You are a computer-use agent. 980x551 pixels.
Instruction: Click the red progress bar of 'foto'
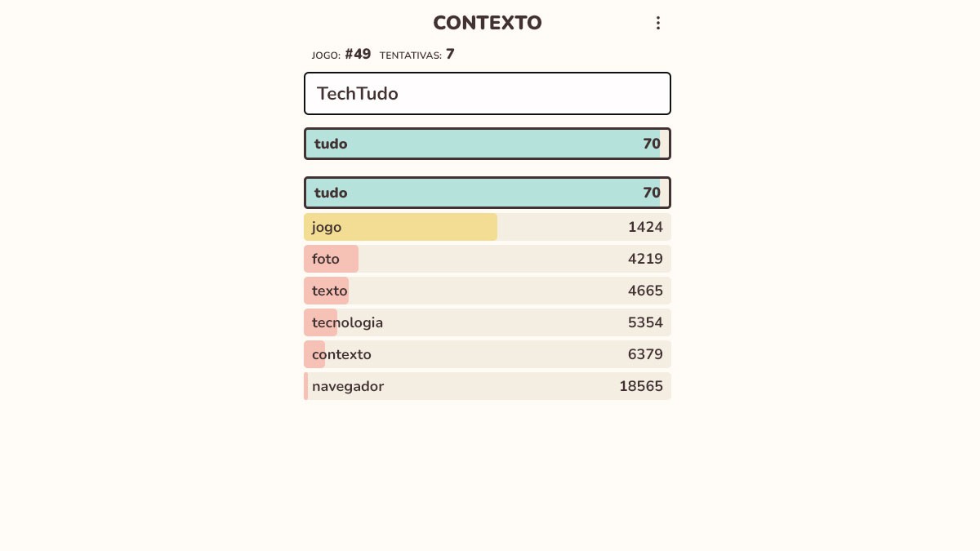point(331,259)
